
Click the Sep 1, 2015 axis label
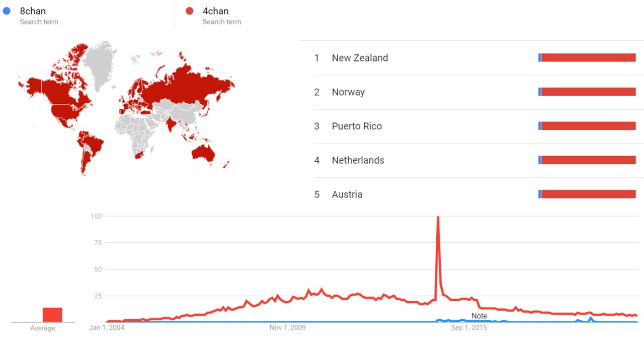[469, 328]
